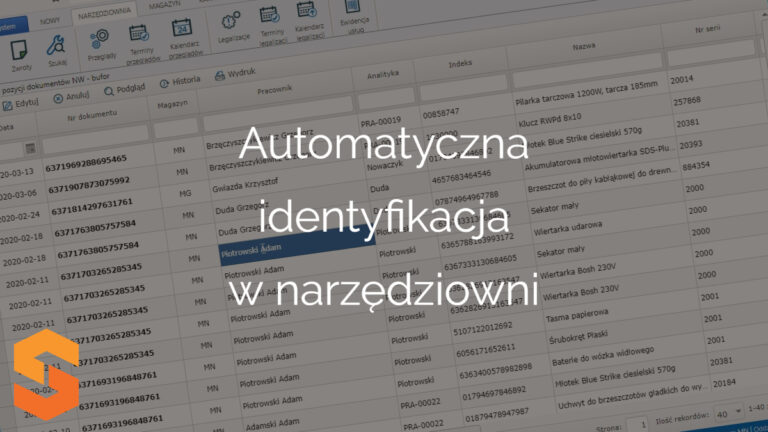Click the Nr dokumentu filter field
768x432 pixels.
[96, 137]
